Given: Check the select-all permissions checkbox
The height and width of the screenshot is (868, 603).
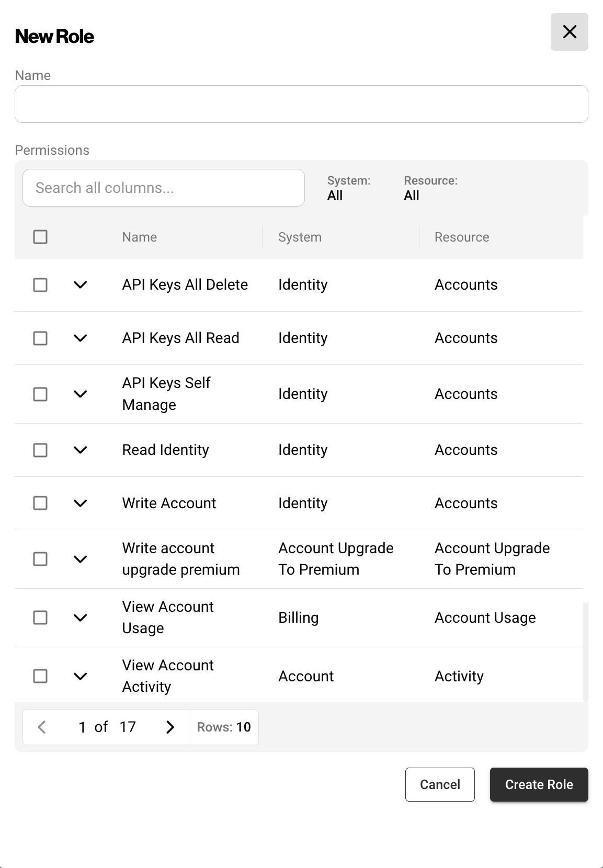Looking at the screenshot, I should pos(40,237).
